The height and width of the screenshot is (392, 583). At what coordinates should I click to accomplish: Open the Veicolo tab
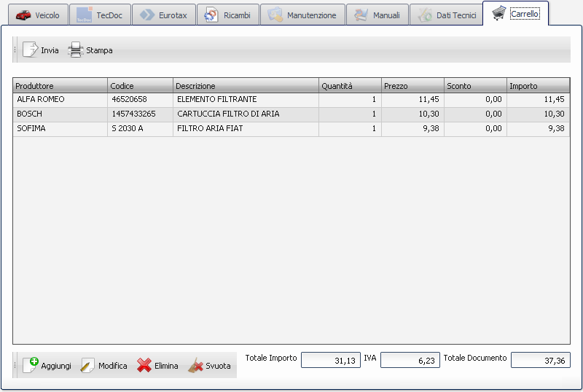click(x=38, y=15)
